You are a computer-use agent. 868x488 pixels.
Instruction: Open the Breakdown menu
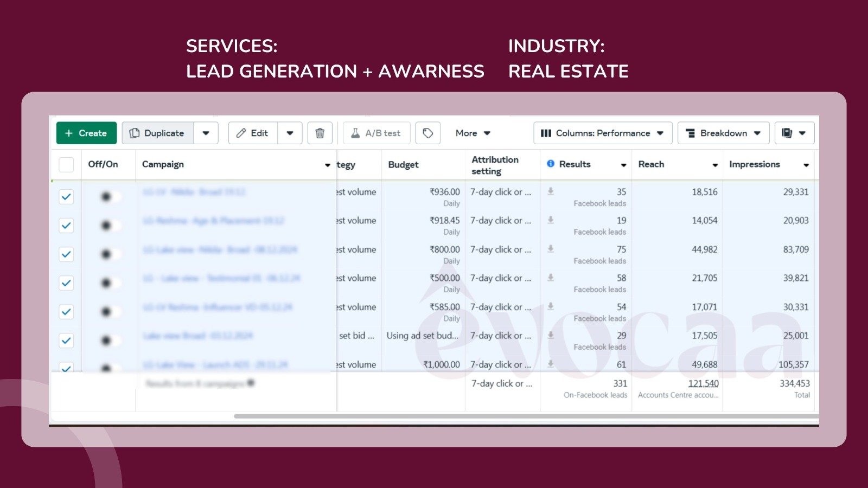[723, 133]
